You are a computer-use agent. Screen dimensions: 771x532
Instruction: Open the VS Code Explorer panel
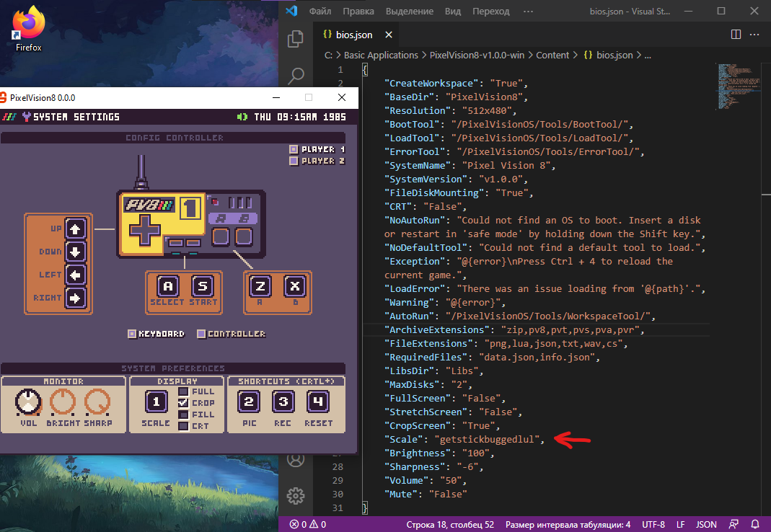(296, 40)
